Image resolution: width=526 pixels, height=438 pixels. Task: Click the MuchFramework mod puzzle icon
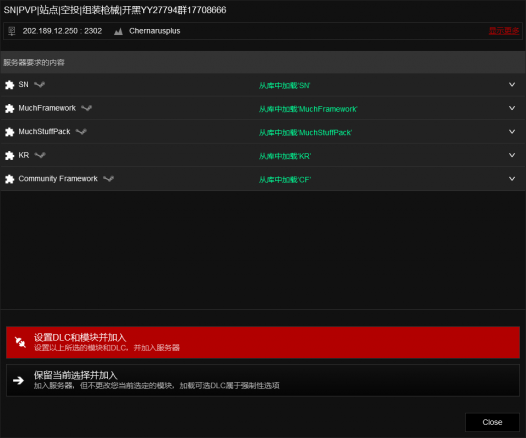9,108
